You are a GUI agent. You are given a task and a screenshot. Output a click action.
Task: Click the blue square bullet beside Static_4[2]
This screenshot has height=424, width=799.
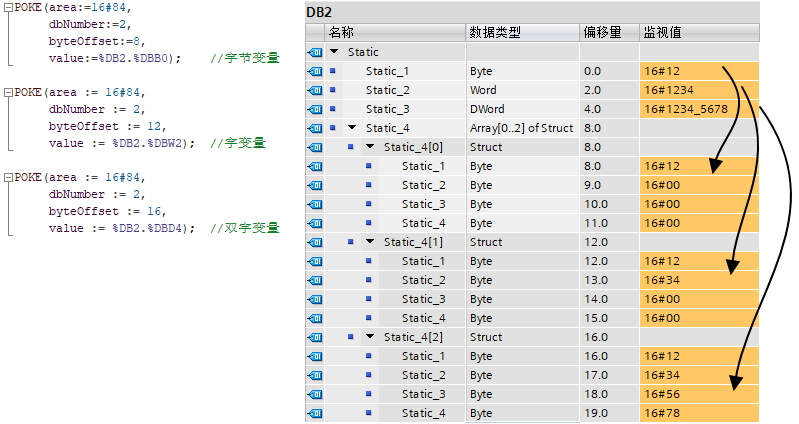[x=351, y=337]
